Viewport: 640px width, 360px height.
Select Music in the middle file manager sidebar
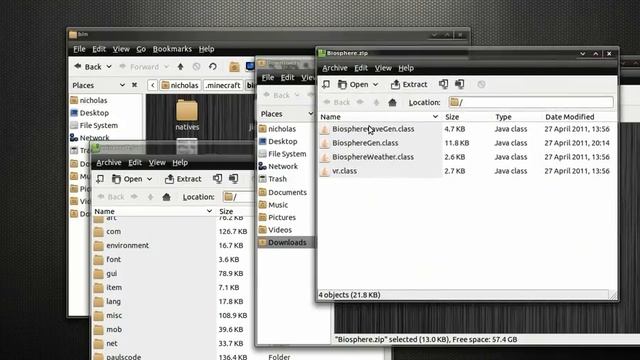(278, 205)
